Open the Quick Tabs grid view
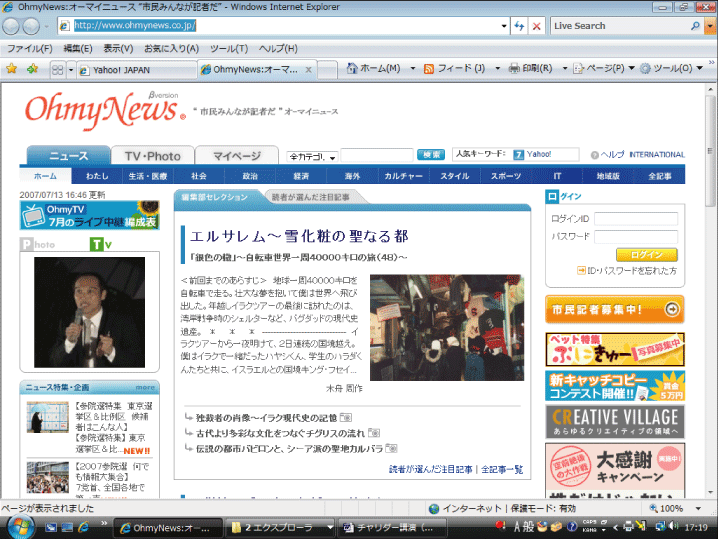Image resolution: width=720 pixels, height=544 pixels. pyautogui.click(x=58, y=69)
